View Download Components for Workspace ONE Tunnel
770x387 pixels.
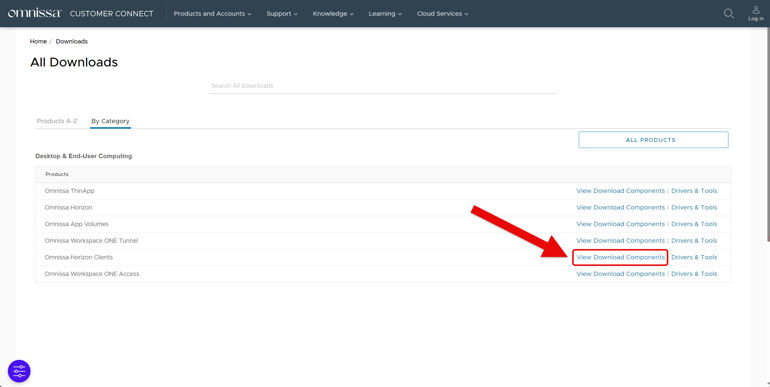(x=621, y=241)
